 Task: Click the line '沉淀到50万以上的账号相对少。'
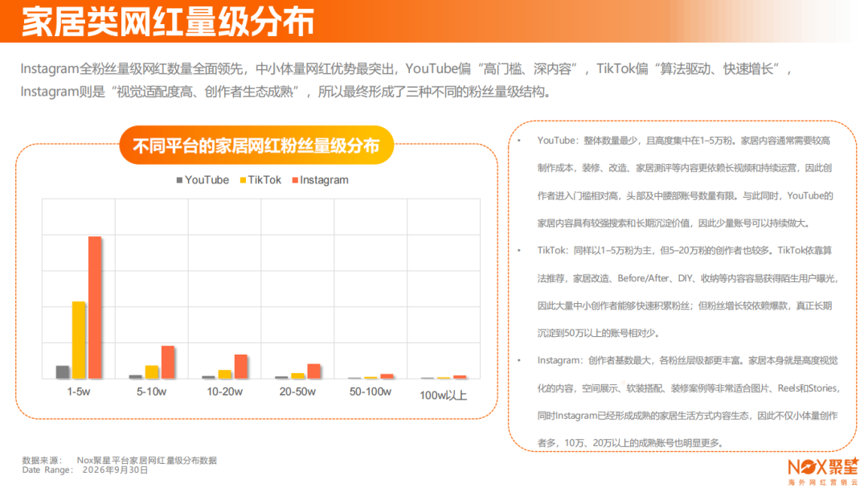click(x=599, y=333)
